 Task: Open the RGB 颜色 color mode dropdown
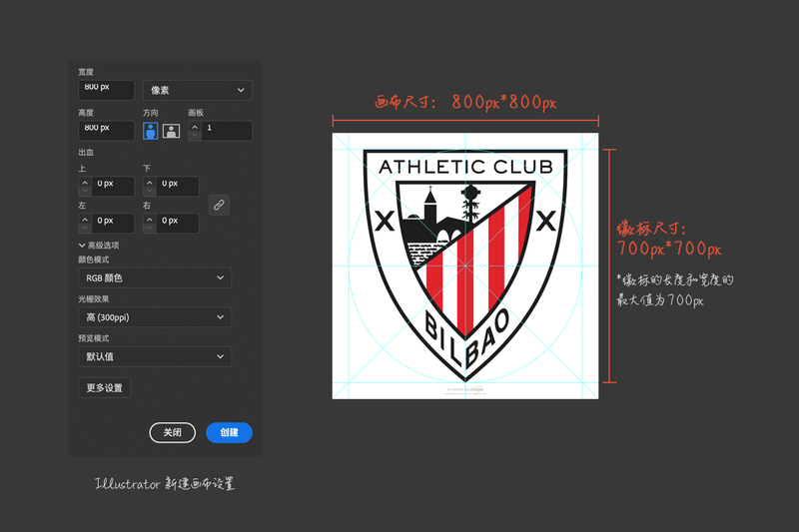click(154, 277)
